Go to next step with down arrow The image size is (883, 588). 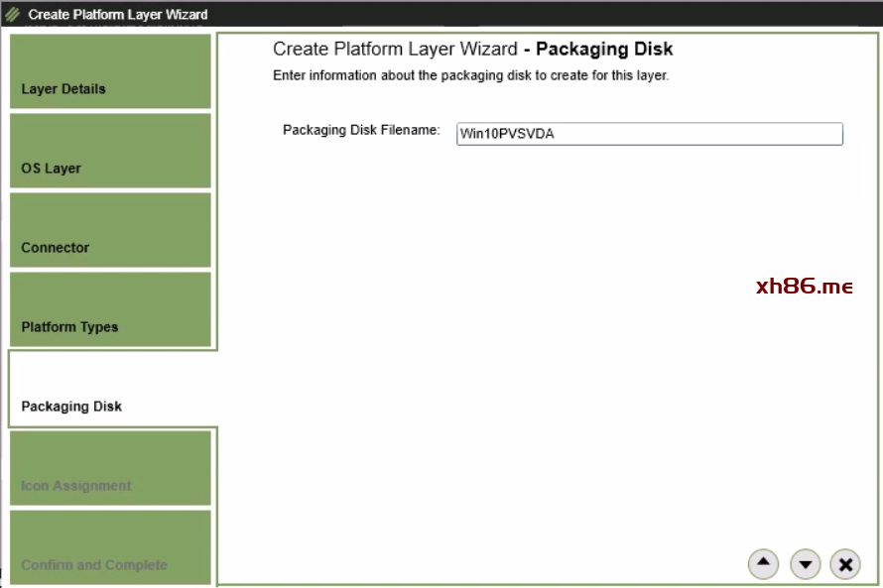tap(805, 564)
